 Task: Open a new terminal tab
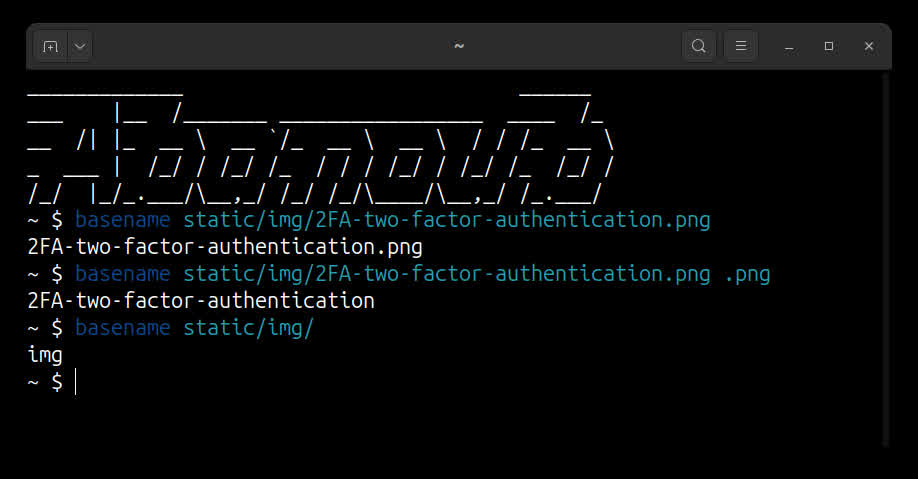pyautogui.click(x=50, y=46)
